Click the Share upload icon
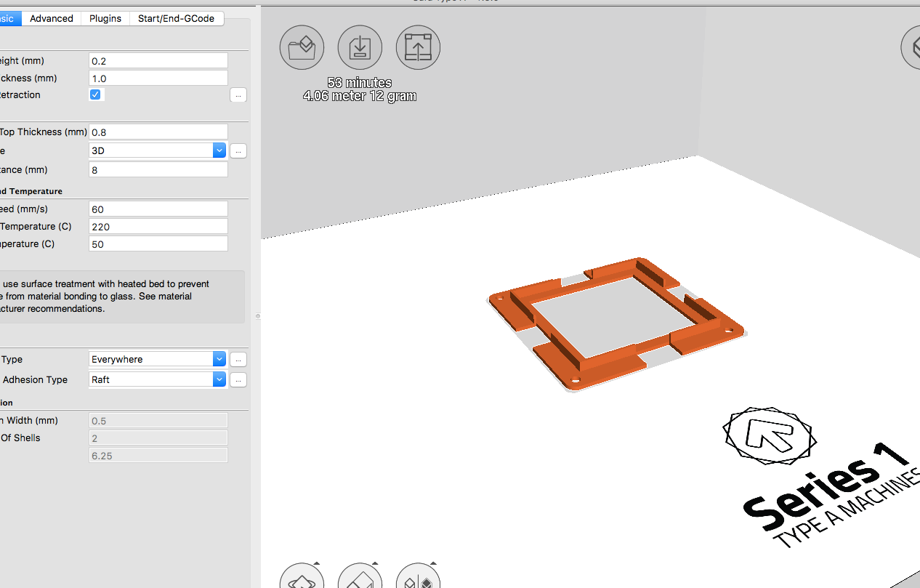This screenshot has height=588, width=920. click(418, 47)
